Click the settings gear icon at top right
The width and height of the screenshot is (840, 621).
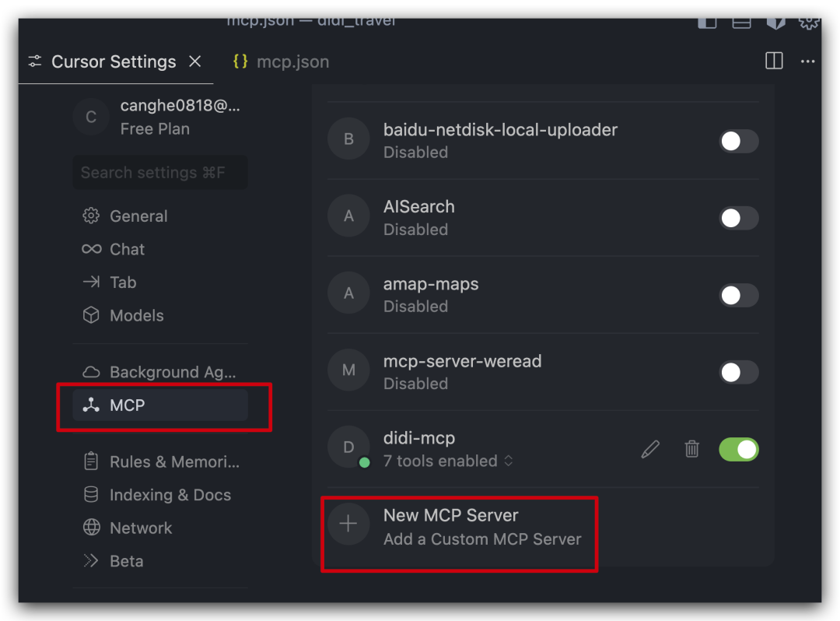[809, 22]
